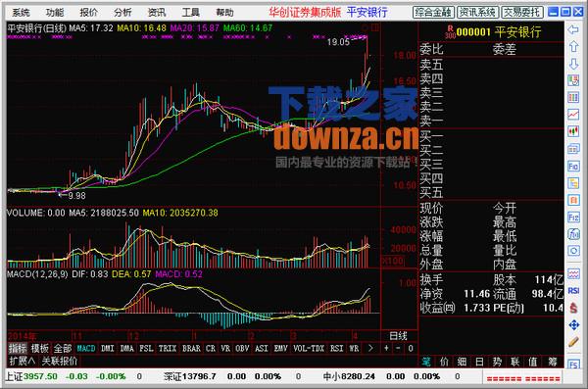Switch to the EMV indicator tab
Screen dimensions: 588x389
(x=281, y=349)
